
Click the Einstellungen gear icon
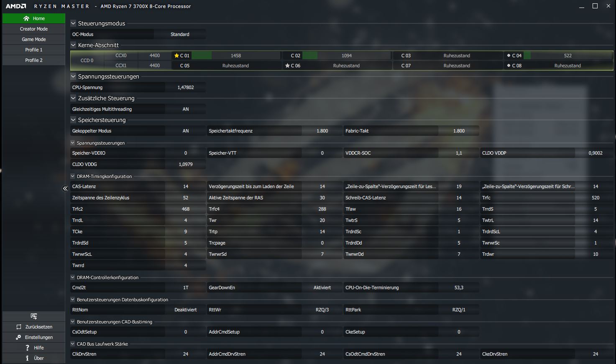18,337
